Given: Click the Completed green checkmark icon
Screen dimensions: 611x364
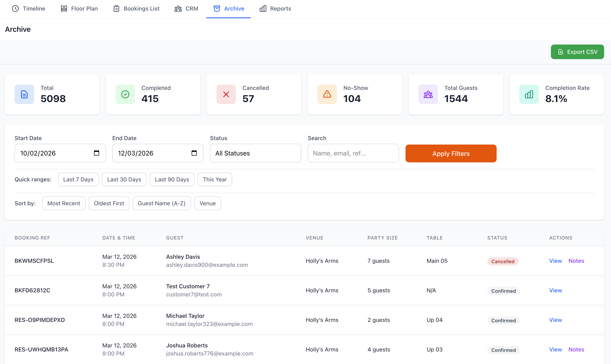Looking at the screenshot, I should 125,94.
